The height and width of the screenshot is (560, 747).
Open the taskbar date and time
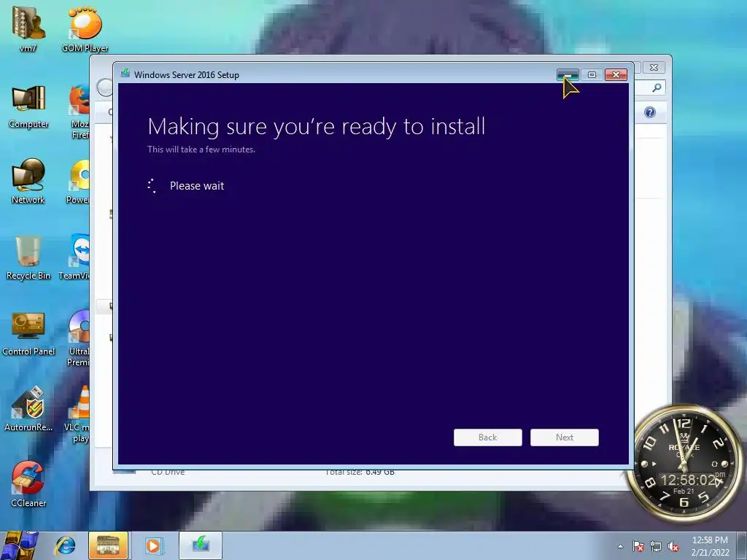coord(710,546)
